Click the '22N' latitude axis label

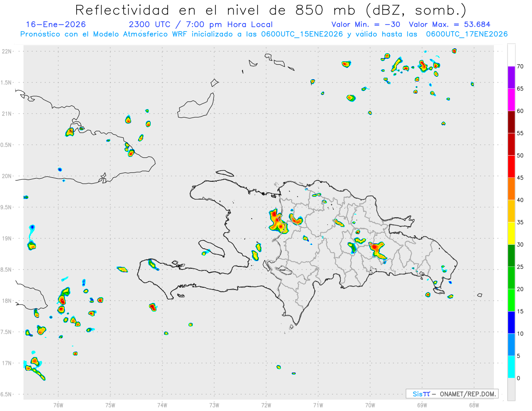coord(7,51)
